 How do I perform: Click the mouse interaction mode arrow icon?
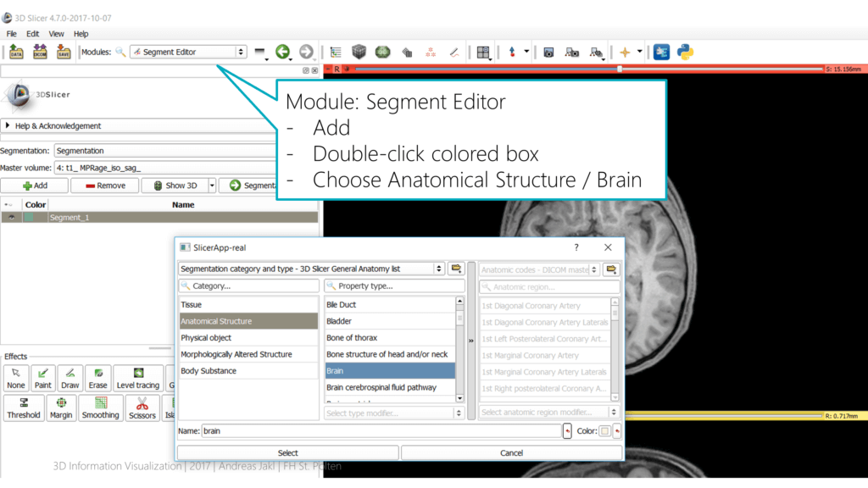point(512,52)
